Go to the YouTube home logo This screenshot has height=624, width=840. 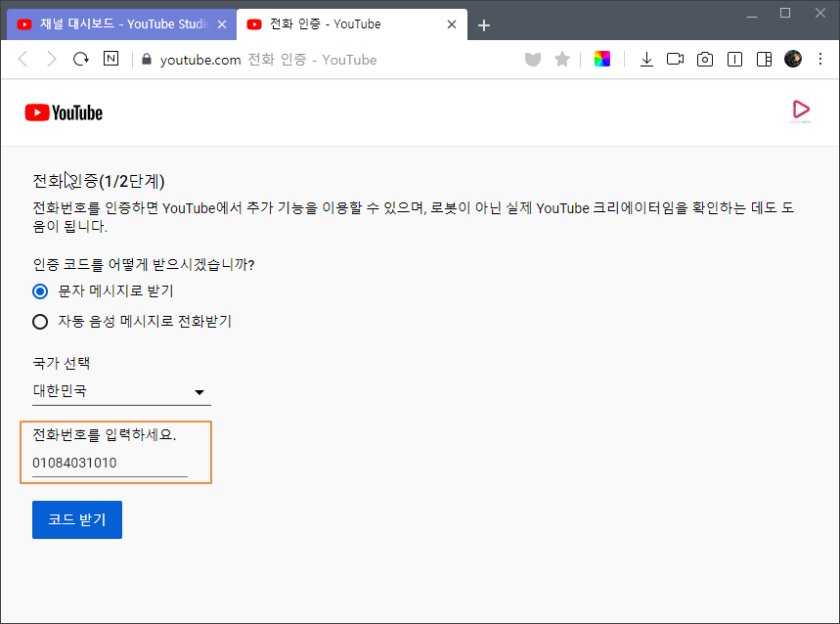click(x=64, y=113)
